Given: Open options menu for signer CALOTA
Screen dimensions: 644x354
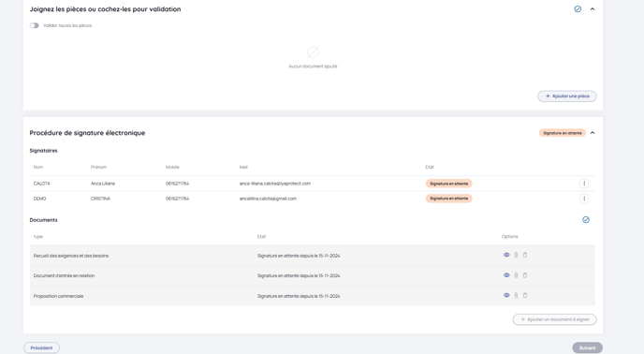Looking at the screenshot, I should tap(584, 184).
